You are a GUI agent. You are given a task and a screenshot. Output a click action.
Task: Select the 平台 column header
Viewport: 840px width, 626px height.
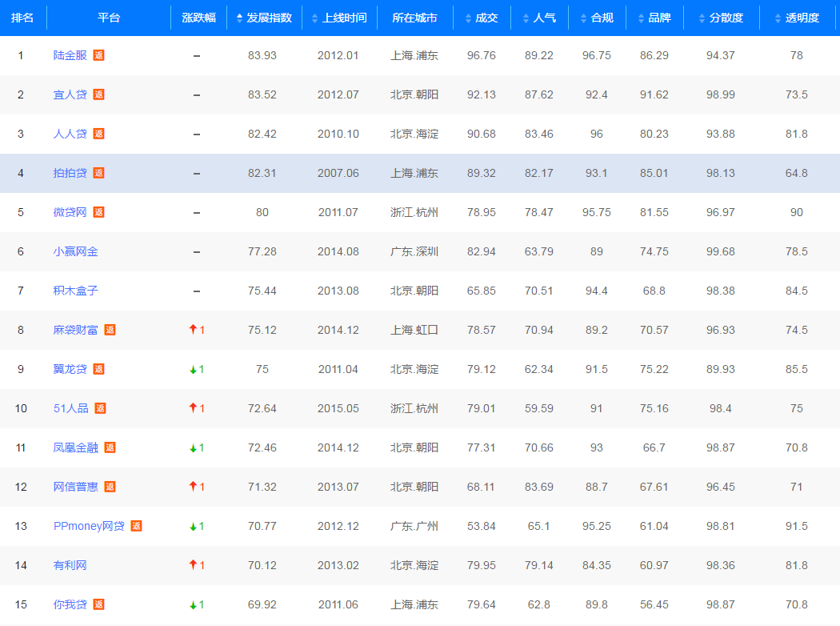coord(109,18)
